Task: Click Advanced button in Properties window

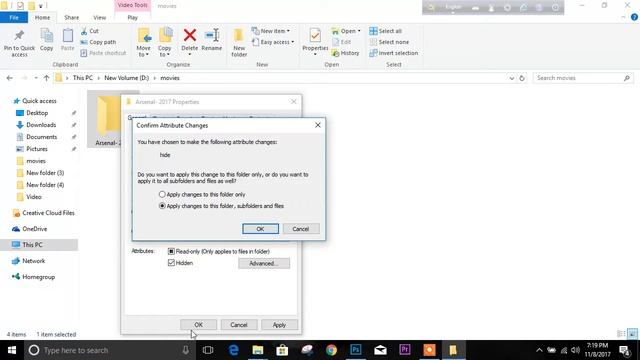Action: (x=264, y=264)
